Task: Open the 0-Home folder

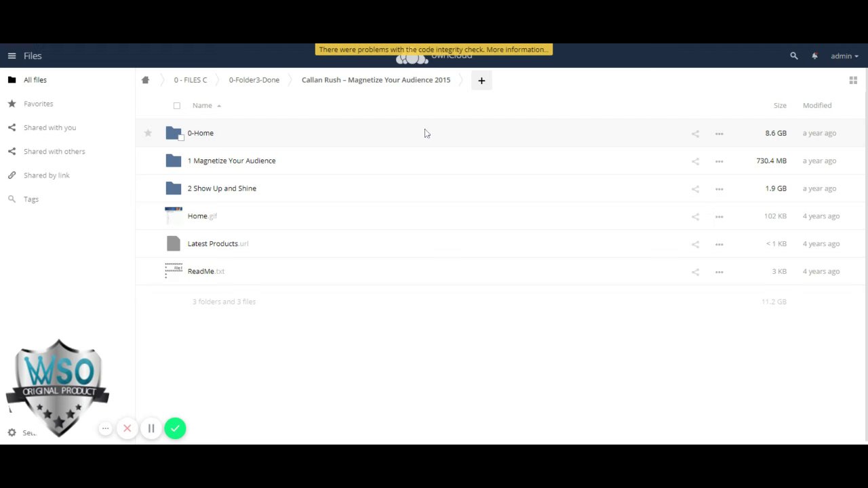Action: pyautogui.click(x=200, y=134)
